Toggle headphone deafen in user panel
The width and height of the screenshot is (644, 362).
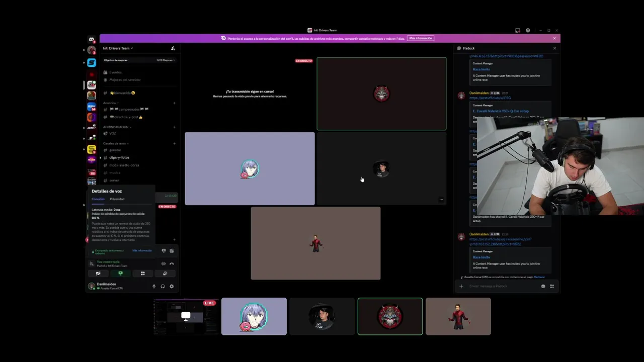pos(163,286)
